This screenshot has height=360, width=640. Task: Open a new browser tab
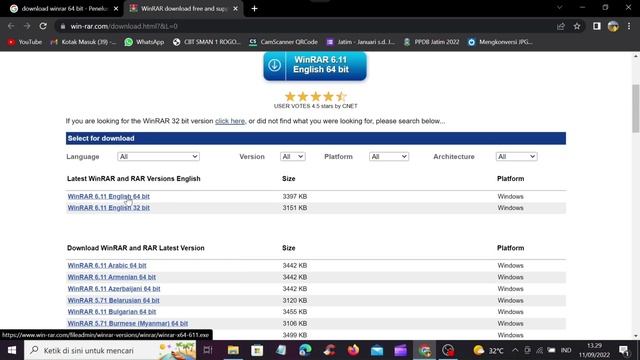pyautogui.click(x=254, y=9)
